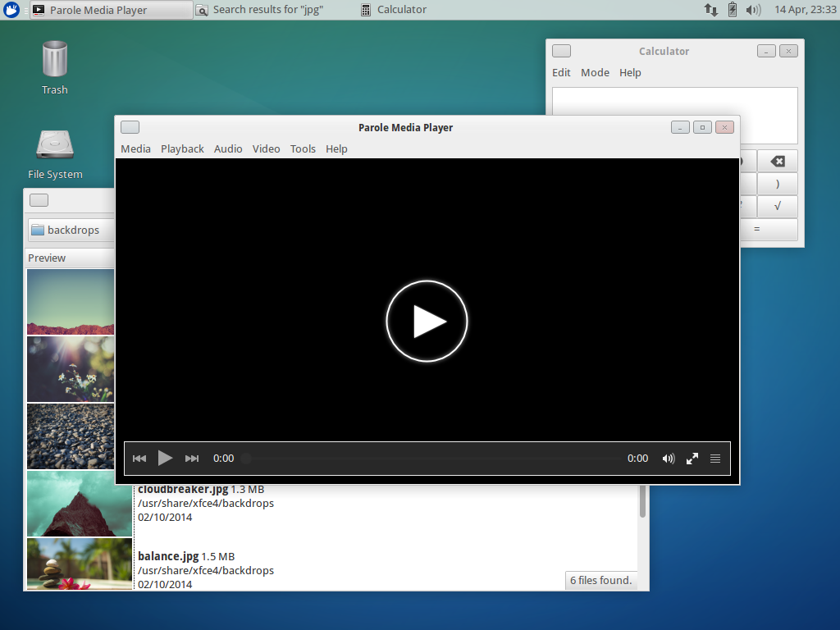Click the large play button in video area
The width and height of the screenshot is (840, 630).
click(427, 322)
